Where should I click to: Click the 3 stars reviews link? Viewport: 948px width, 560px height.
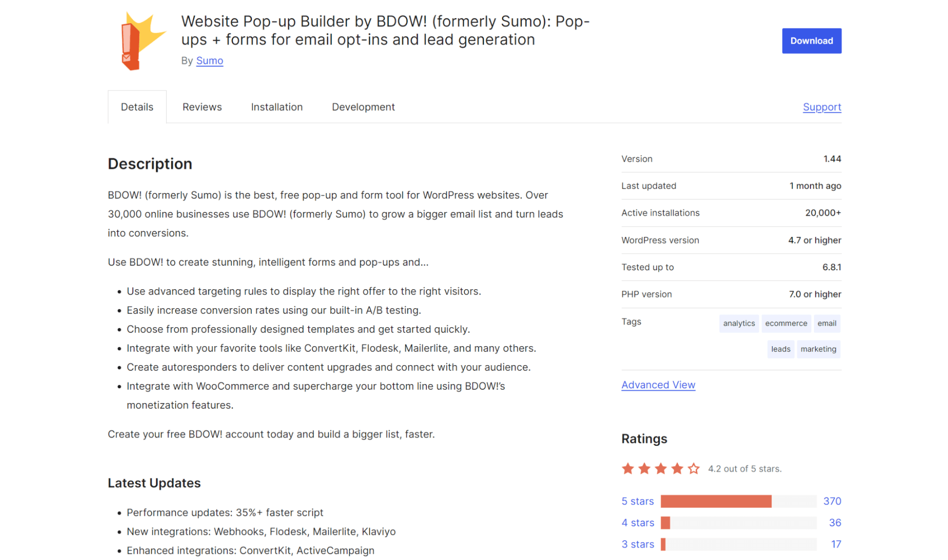click(637, 544)
